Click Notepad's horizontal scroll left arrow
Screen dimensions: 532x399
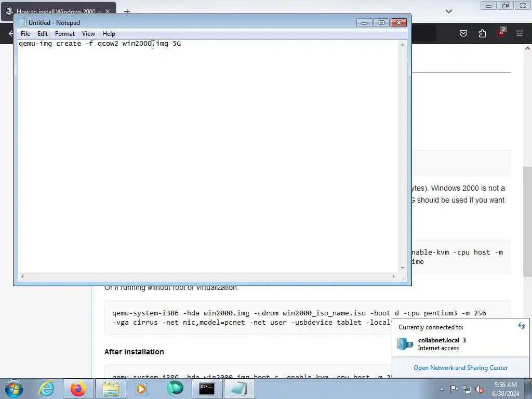pos(22,276)
